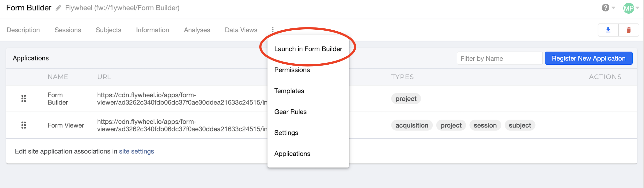Open the help question mark icon
The image size is (644, 188).
point(605,8)
